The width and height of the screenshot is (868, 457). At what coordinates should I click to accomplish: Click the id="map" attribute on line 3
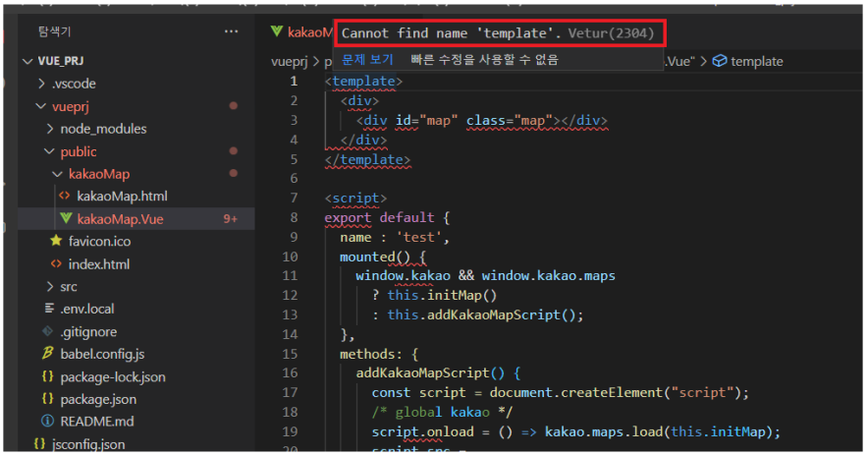point(426,121)
